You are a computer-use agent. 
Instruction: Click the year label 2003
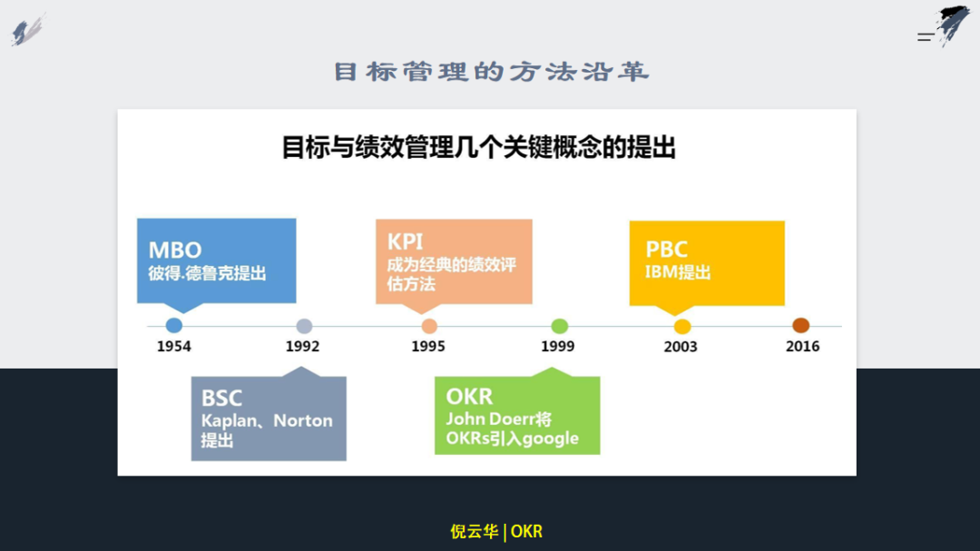[x=681, y=347]
